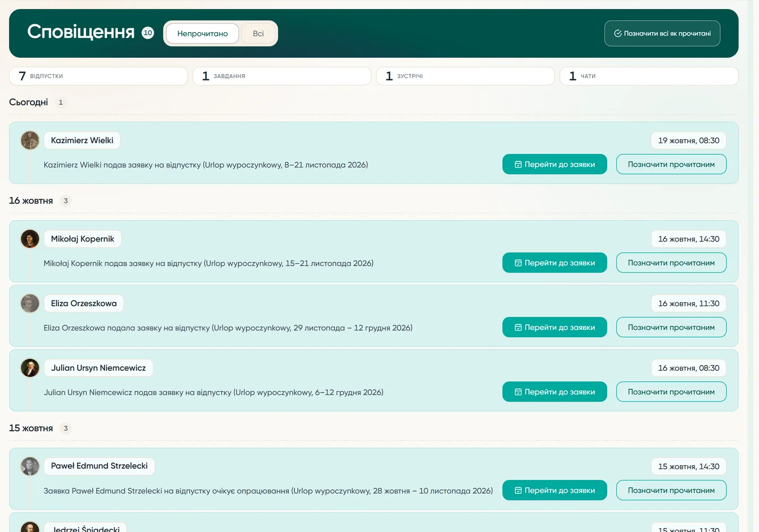Image resolution: width=759 pixels, height=532 pixels.
Task: Click the timestamp "16 жовтня, 08:30"
Action: [x=689, y=368]
